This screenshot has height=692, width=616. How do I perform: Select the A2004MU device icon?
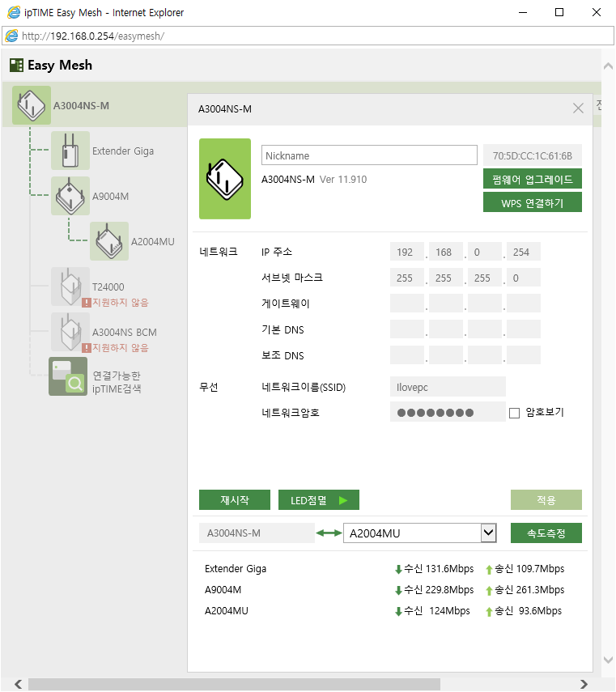pyautogui.click(x=109, y=241)
